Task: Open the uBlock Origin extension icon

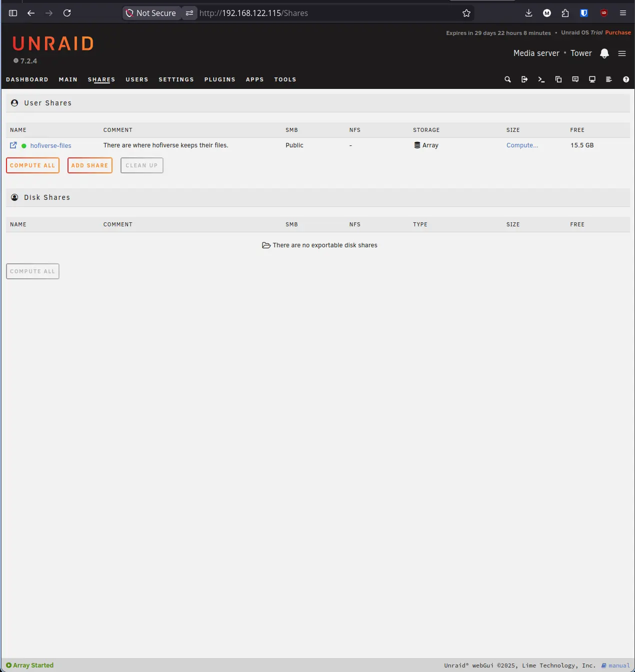Action: 604,13
